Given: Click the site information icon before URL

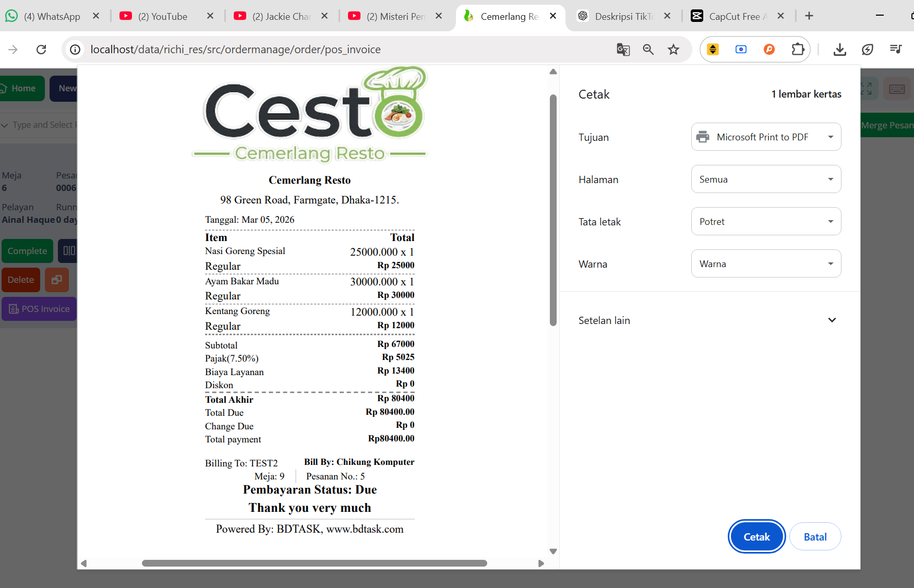Looking at the screenshot, I should [76, 50].
